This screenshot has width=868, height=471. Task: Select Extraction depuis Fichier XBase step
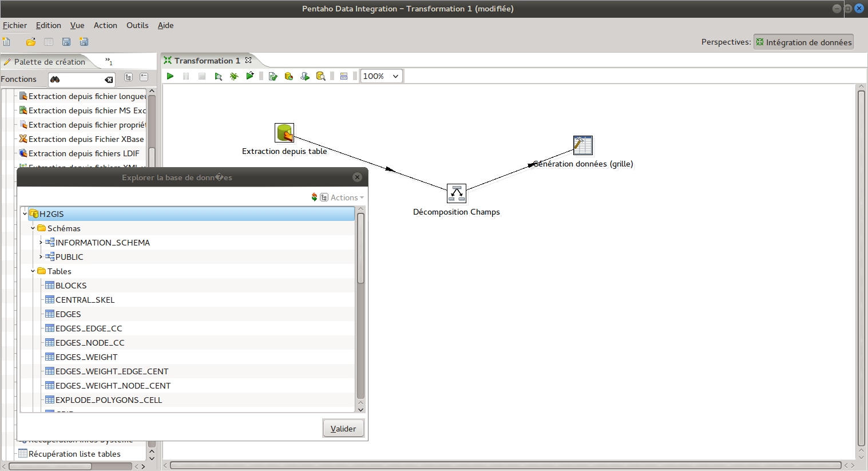81,139
